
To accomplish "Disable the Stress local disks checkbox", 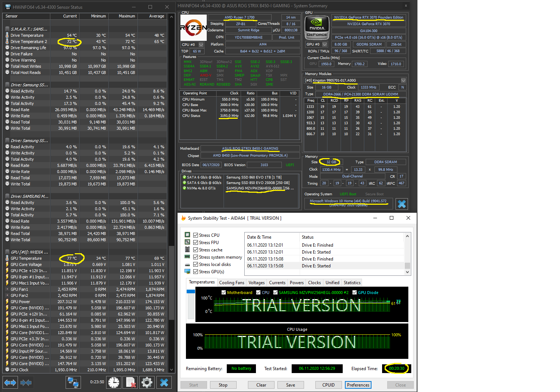I will pyautogui.click(x=196, y=264).
